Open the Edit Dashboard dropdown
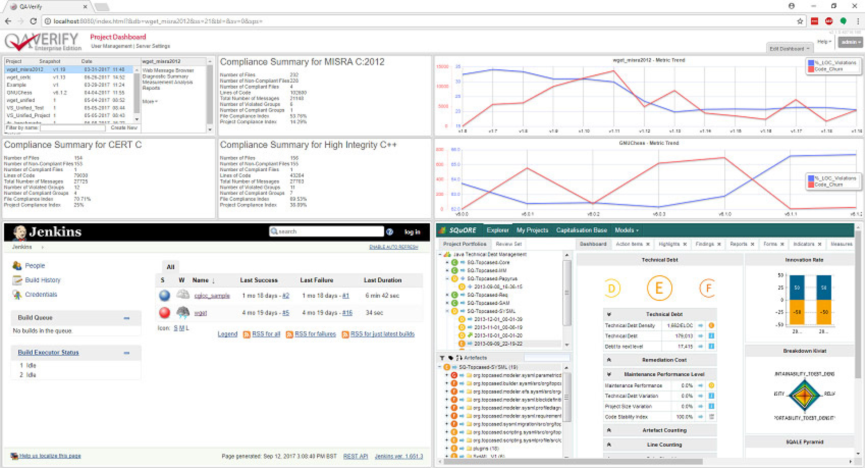The height and width of the screenshot is (468, 865). click(789, 49)
